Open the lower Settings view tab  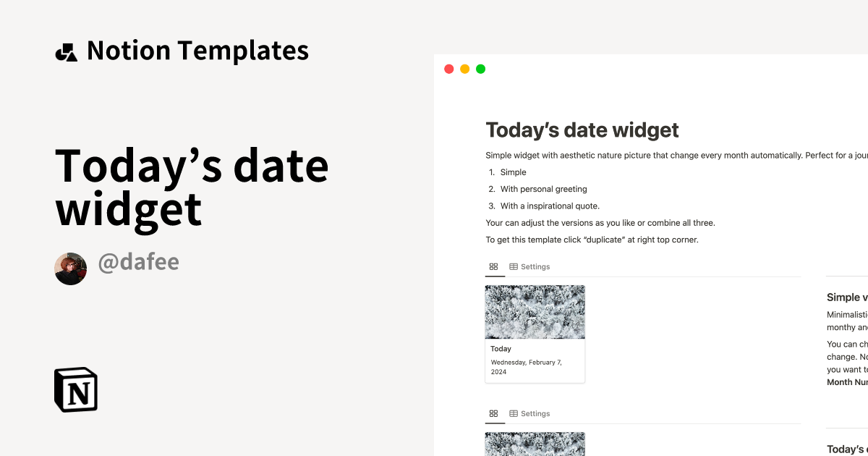tap(535, 413)
